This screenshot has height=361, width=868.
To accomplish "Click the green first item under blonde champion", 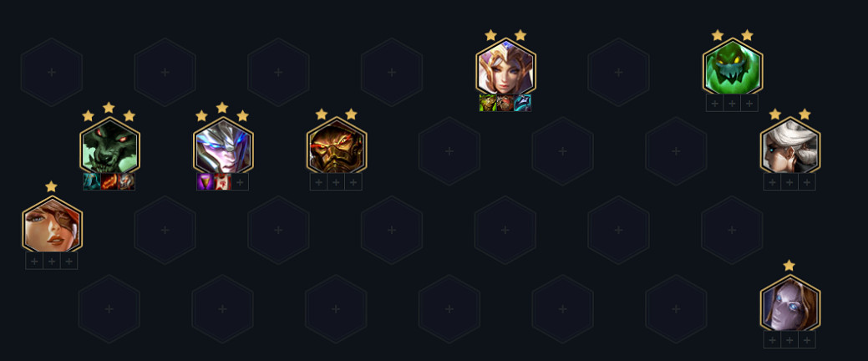I will [488, 103].
